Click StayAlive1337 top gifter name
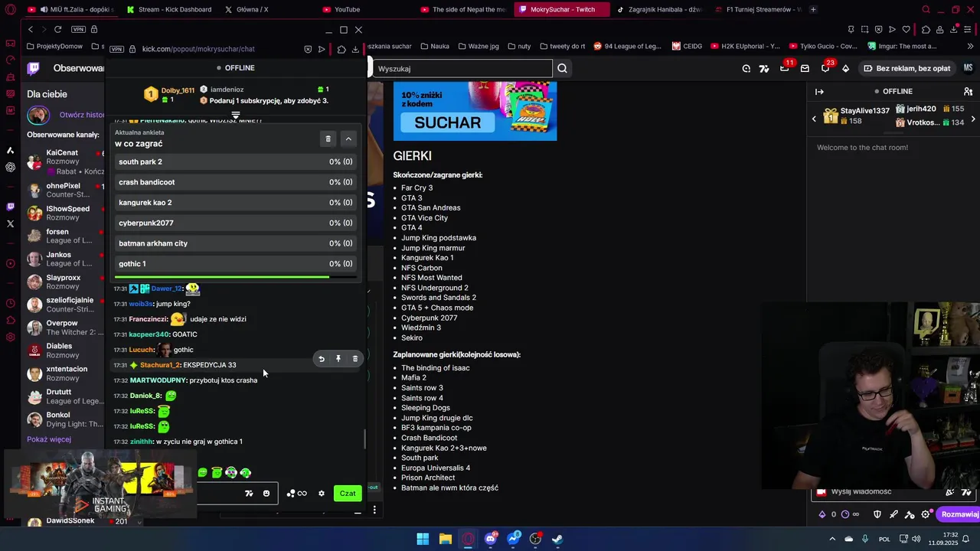Viewport: 980px width, 551px height. coord(865,111)
